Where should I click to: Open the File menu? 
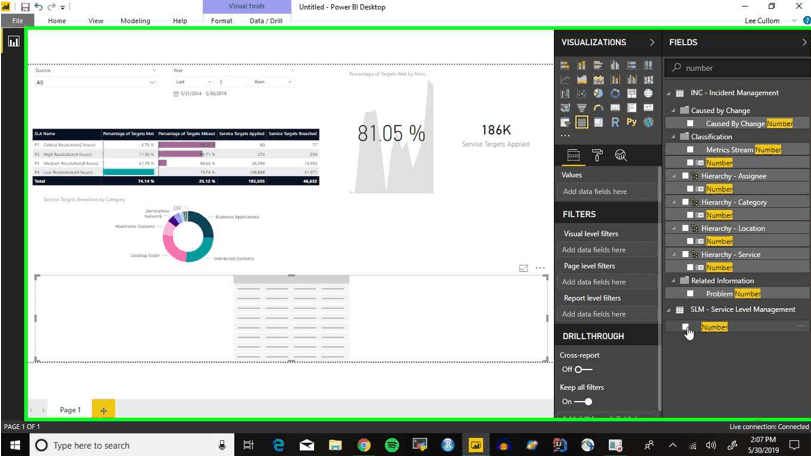(x=18, y=21)
